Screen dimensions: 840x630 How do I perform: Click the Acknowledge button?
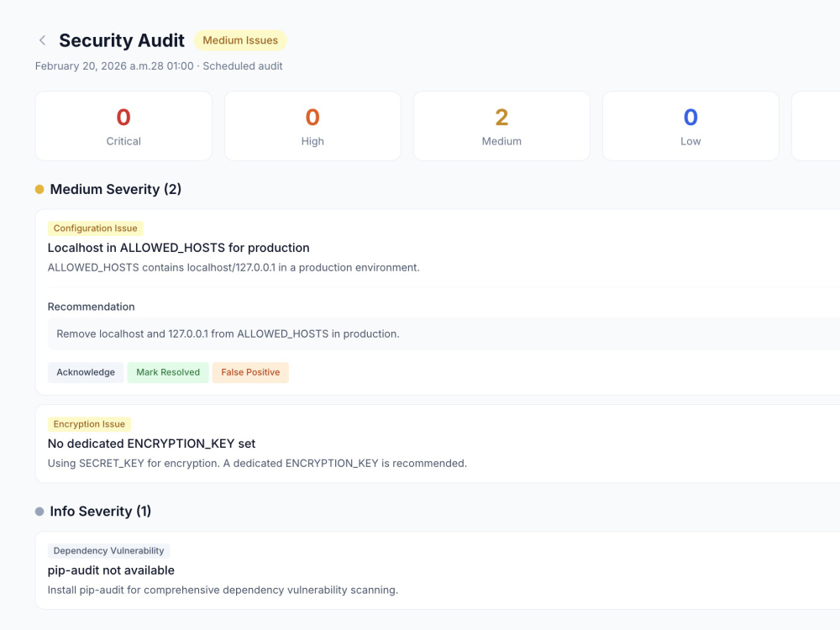[x=86, y=372]
